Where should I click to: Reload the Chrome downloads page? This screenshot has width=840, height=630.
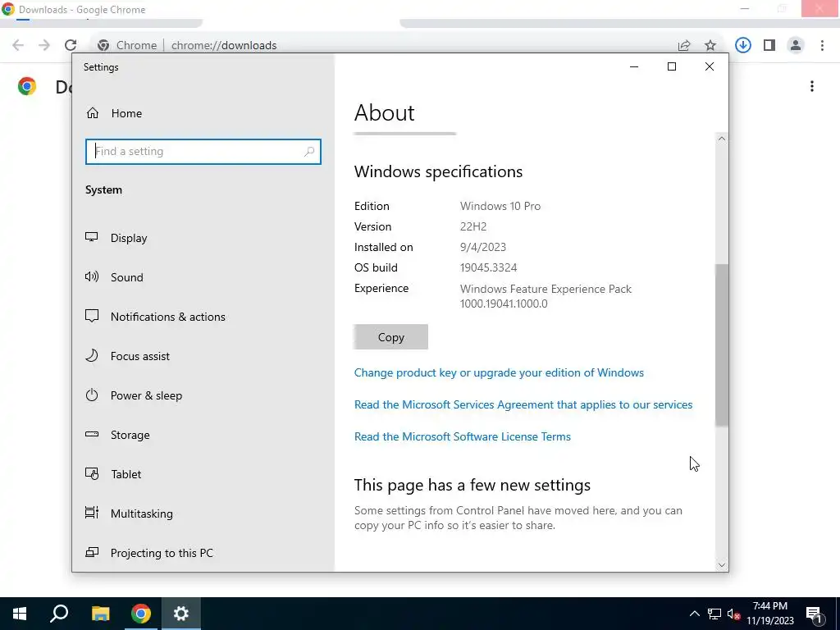[71, 45]
